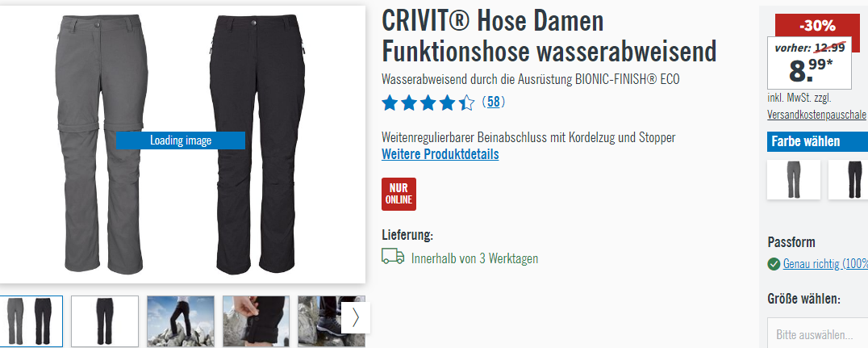Click the main product image
The width and height of the screenshot is (868, 348).
pyautogui.click(x=182, y=144)
